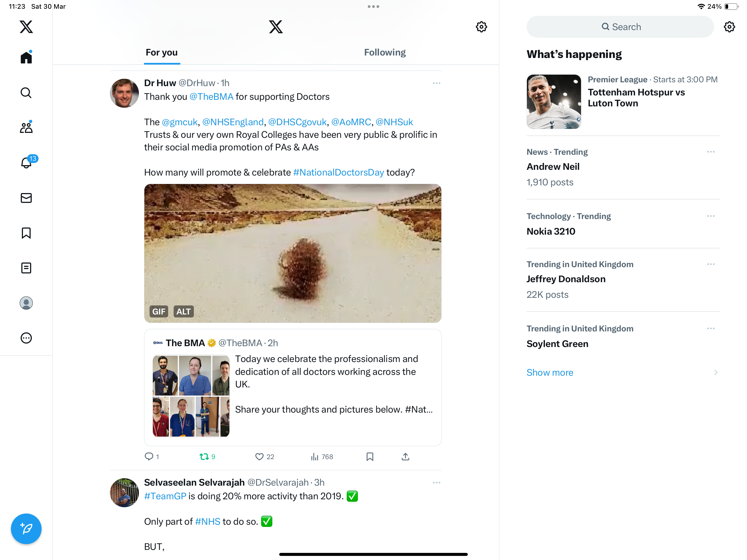747x560 pixels.
Task: Click the Search input field
Action: [620, 27]
